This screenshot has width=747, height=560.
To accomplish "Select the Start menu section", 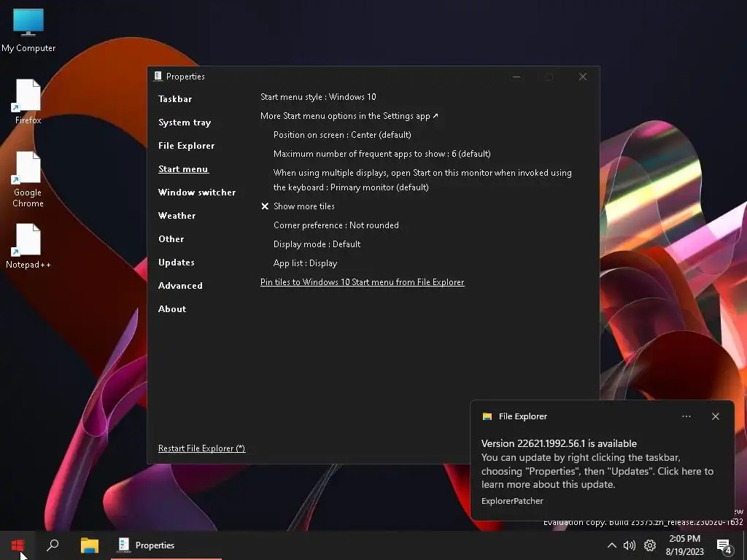I will click(x=183, y=169).
